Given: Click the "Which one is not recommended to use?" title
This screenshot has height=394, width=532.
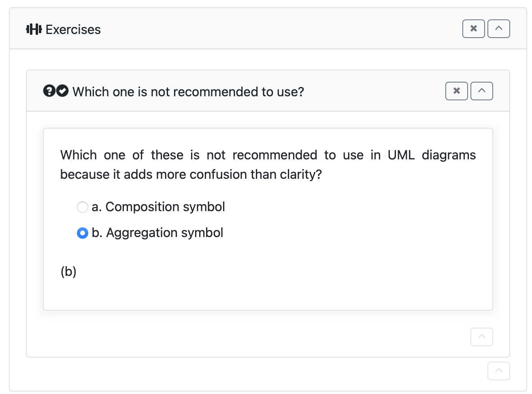Looking at the screenshot, I should [x=188, y=92].
